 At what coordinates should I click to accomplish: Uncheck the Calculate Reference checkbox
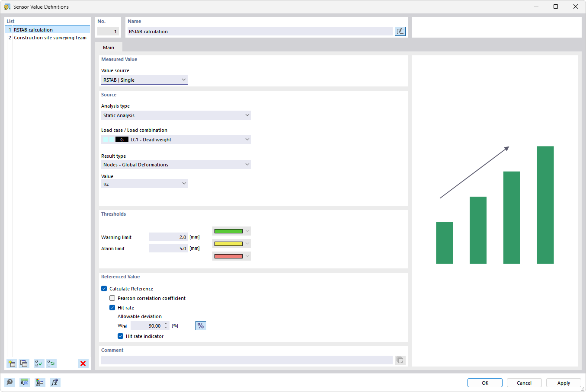point(104,289)
